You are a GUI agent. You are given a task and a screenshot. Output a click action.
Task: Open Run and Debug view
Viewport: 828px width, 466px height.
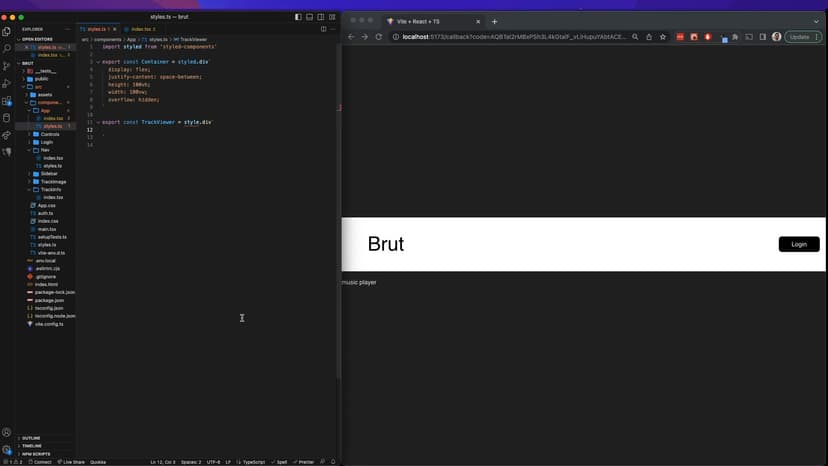click(x=7, y=83)
